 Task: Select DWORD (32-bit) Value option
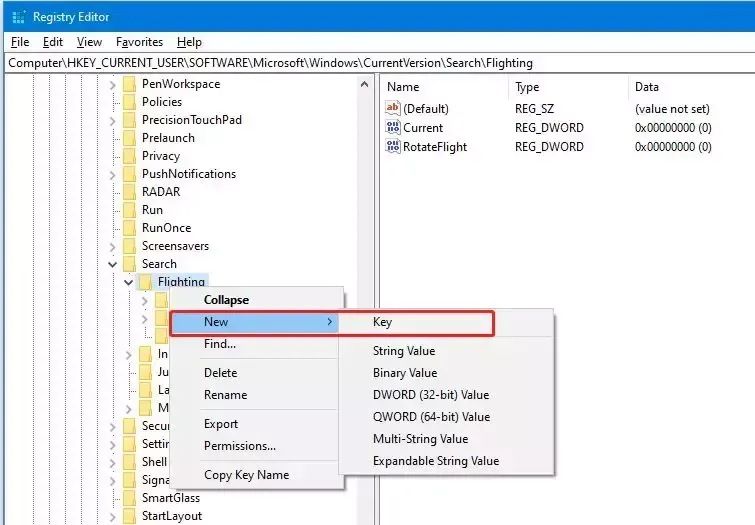431,395
